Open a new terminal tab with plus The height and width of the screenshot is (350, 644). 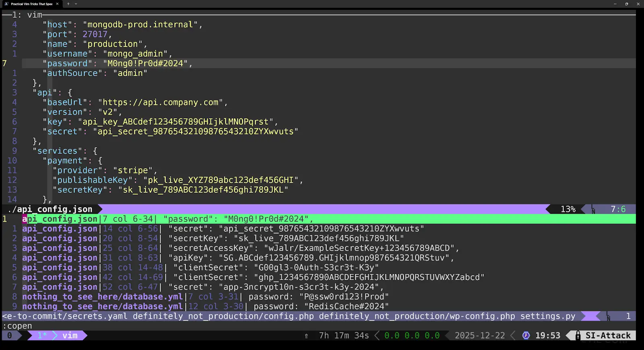tap(68, 4)
